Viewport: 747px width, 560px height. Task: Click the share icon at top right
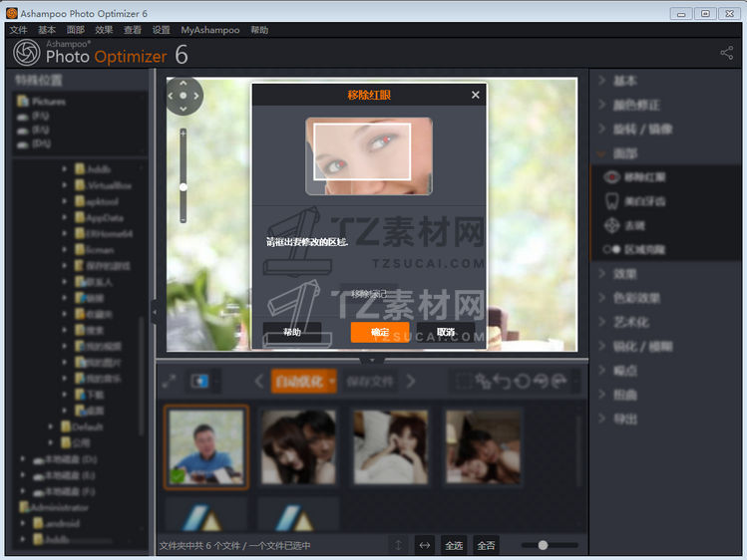pos(726,53)
